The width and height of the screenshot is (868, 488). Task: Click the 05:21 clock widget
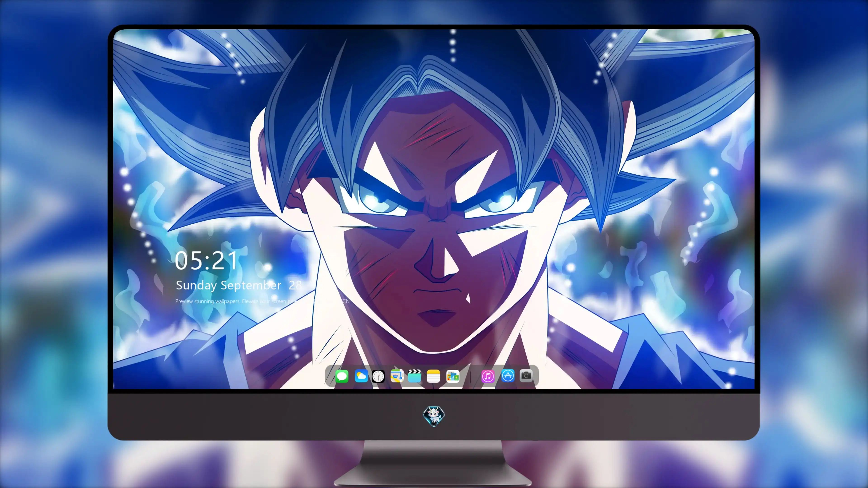pyautogui.click(x=206, y=261)
